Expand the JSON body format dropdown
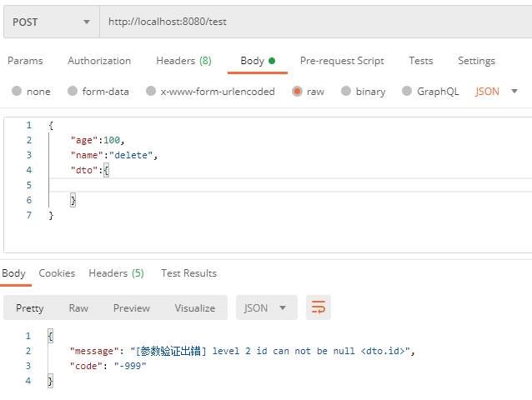The height and width of the screenshot is (400, 532). click(x=497, y=92)
